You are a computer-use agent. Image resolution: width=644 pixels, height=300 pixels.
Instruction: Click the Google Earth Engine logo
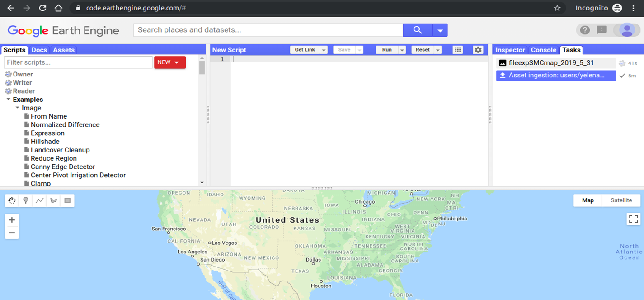pos(63,31)
